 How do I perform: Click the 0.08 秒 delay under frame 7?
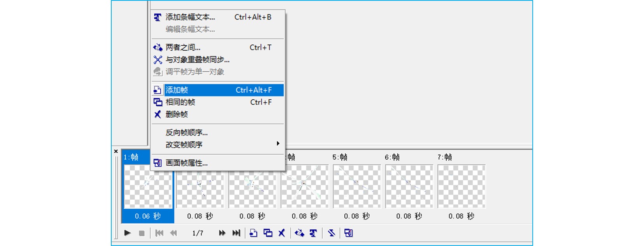[462, 216]
